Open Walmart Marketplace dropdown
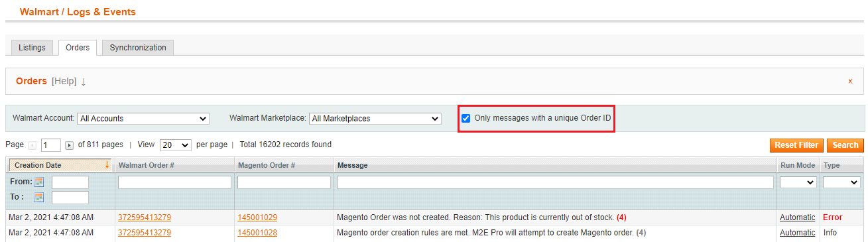868x242 pixels. [375, 119]
